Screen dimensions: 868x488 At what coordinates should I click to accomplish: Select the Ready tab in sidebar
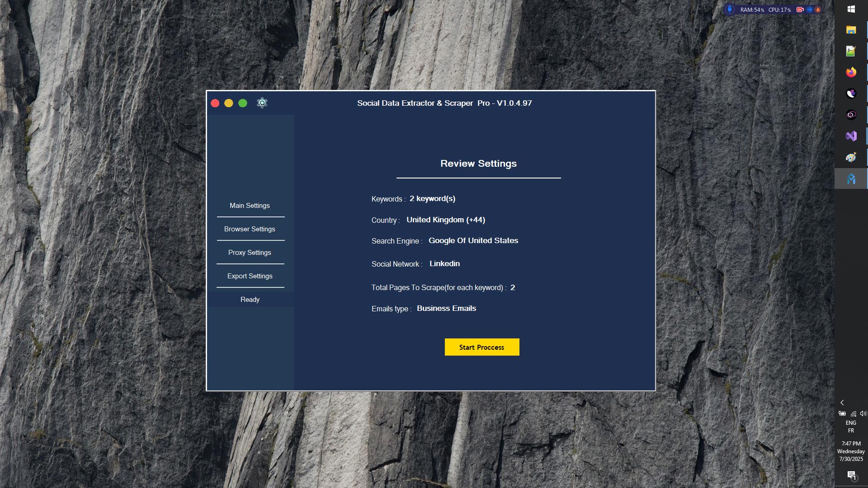point(250,300)
